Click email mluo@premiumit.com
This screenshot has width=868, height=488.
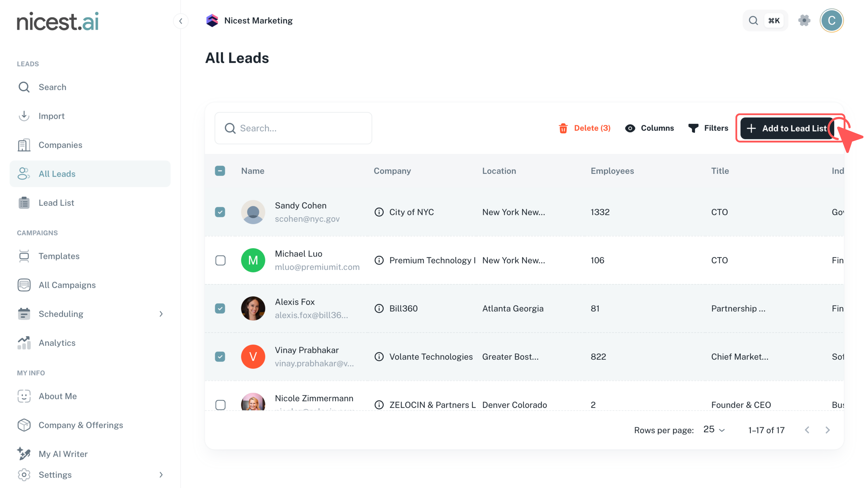point(317,267)
